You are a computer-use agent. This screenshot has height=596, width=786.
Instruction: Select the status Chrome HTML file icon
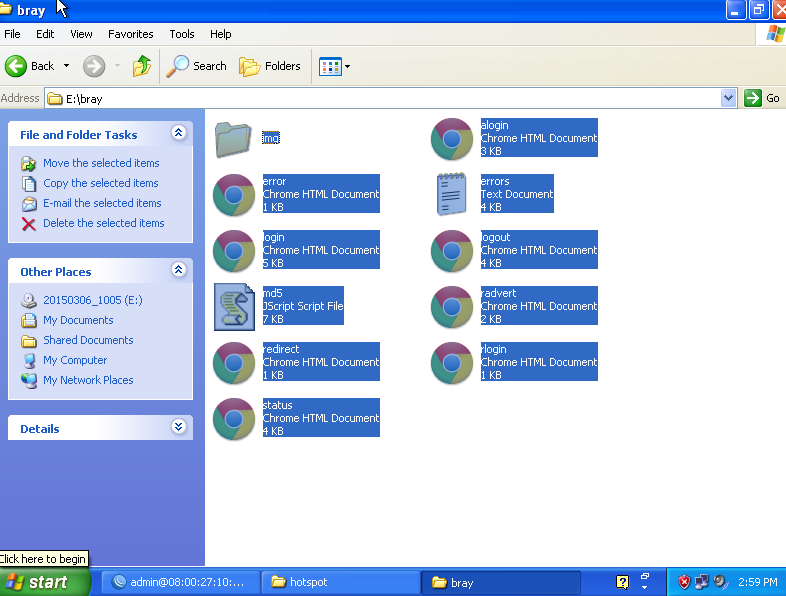[x=234, y=419]
